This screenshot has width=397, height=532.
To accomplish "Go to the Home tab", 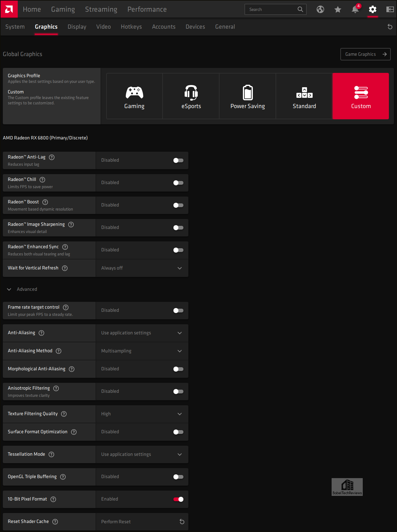I will pos(32,9).
